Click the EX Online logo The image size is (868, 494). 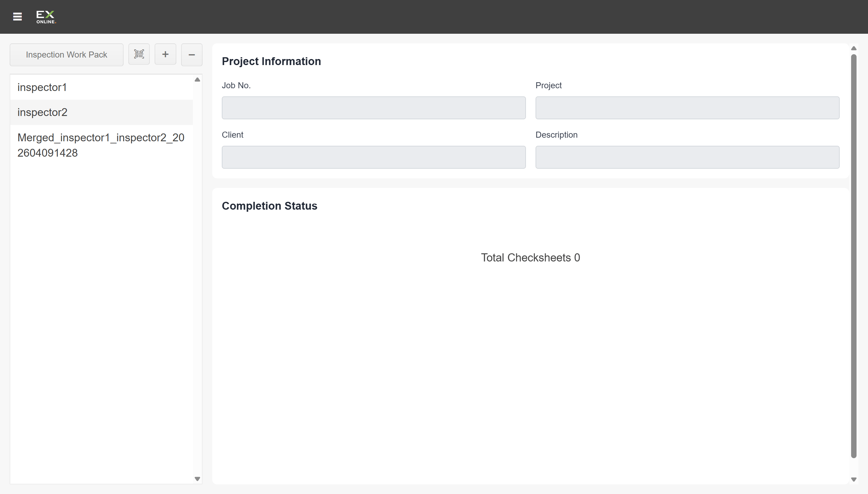click(x=46, y=17)
